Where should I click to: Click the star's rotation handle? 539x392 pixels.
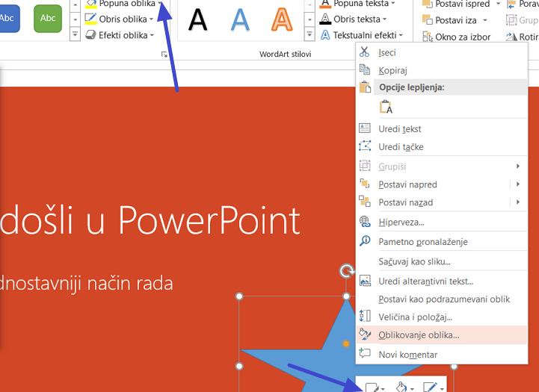347,271
